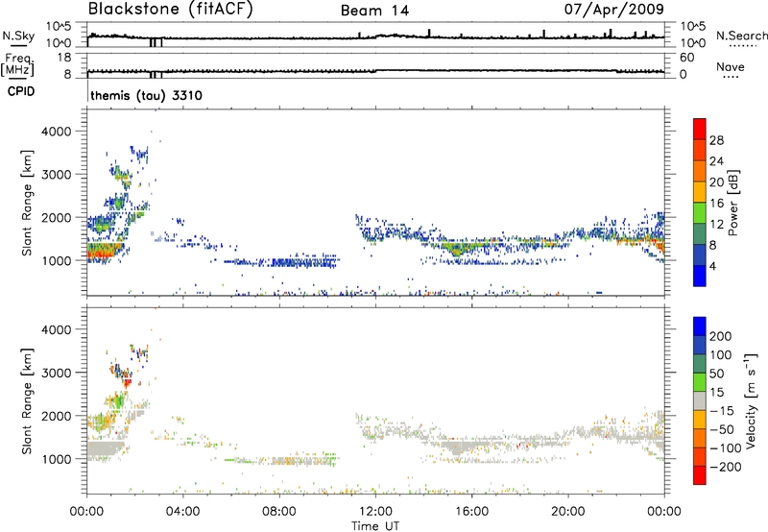
Task: Click the gray segment of the velocity color bar
Action: [x=700, y=401]
